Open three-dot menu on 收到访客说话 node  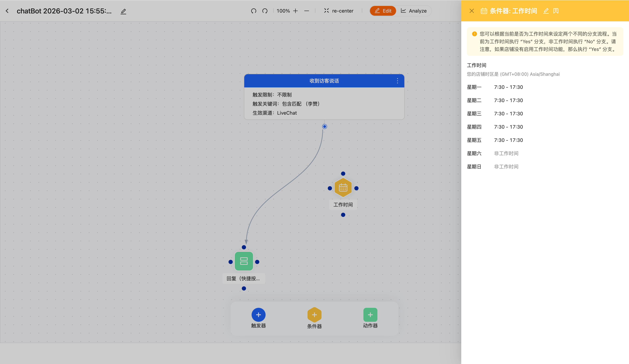[x=397, y=81]
